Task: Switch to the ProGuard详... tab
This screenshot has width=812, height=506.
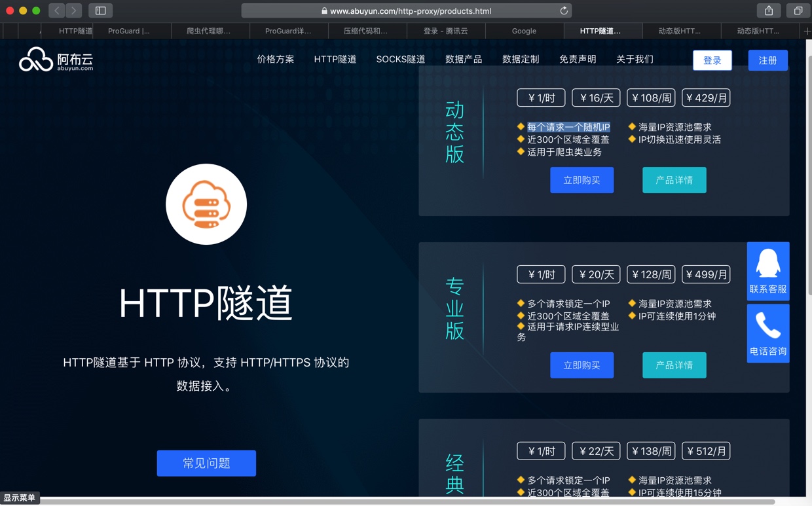Action: (x=288, y=31)
